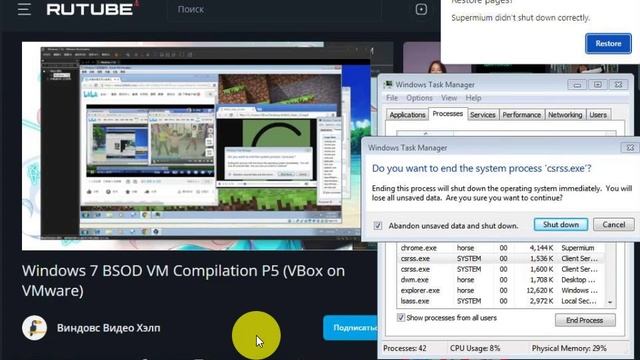The height and width of the screenshot is (360, 640).
Task: Click the Processes: 42 status entry
Action: click(404, 349)
